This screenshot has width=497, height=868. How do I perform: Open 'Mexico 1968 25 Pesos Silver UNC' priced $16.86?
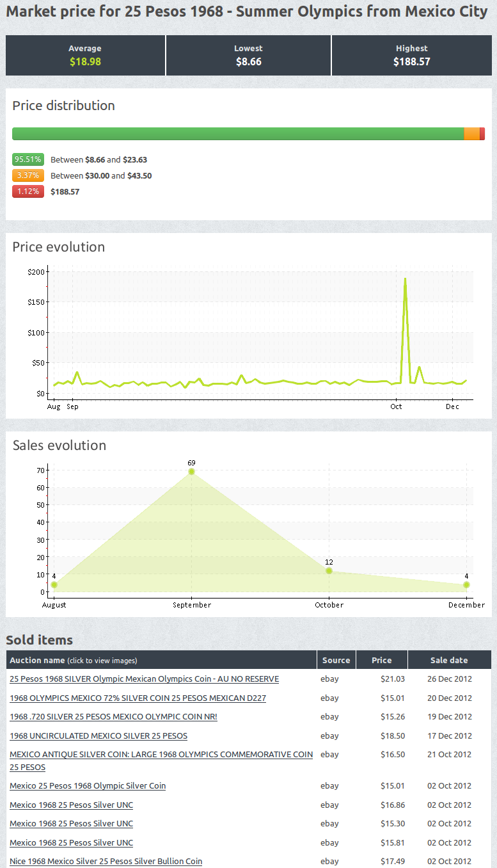pyautogui.click(x=71, y=805)
